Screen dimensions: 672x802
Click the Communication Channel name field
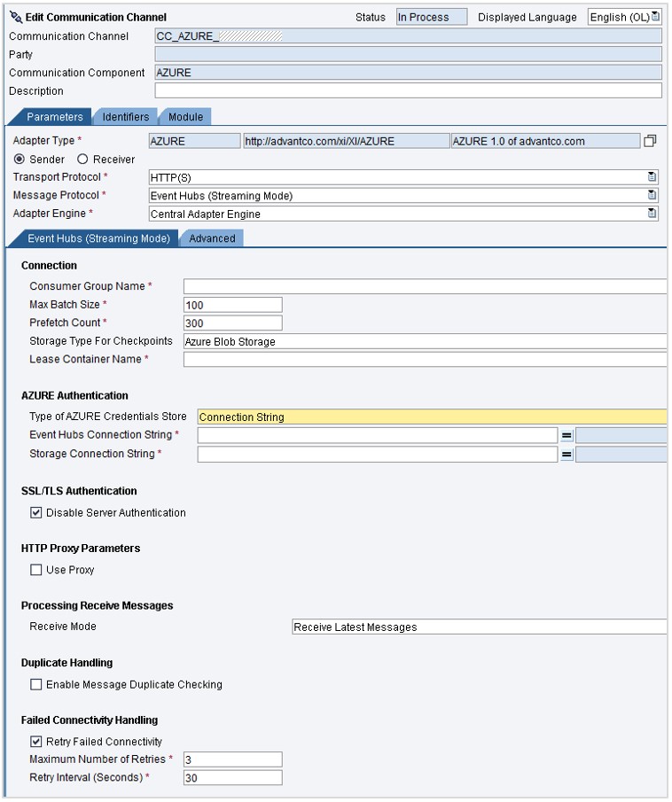[x=408, y=35]
